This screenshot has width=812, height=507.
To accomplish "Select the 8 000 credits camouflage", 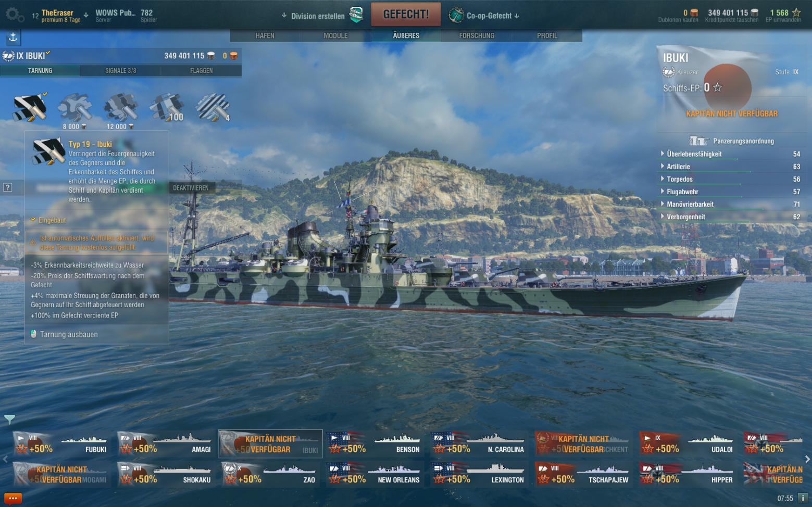I will [x=74, y=108].
